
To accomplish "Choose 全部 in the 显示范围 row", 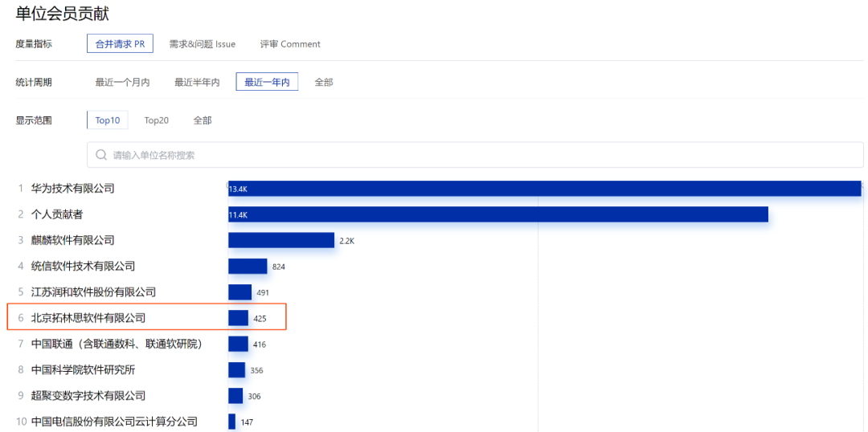I will [203, 120].
